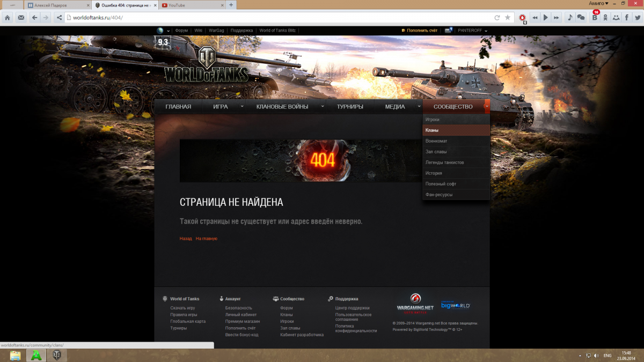Screen dimensions: 644x362
Task: Click the ENG language indicator
Action: (x=608, y=356)
